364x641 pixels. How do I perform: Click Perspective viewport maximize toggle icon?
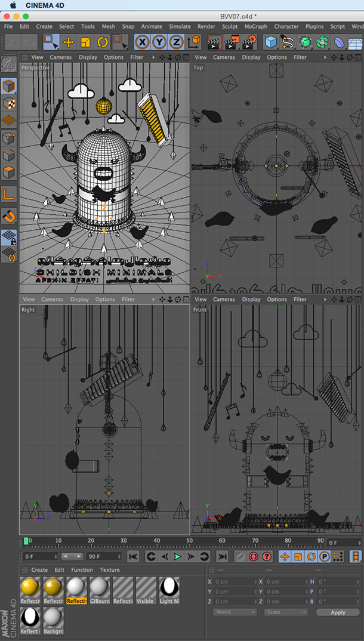[186, 57]
